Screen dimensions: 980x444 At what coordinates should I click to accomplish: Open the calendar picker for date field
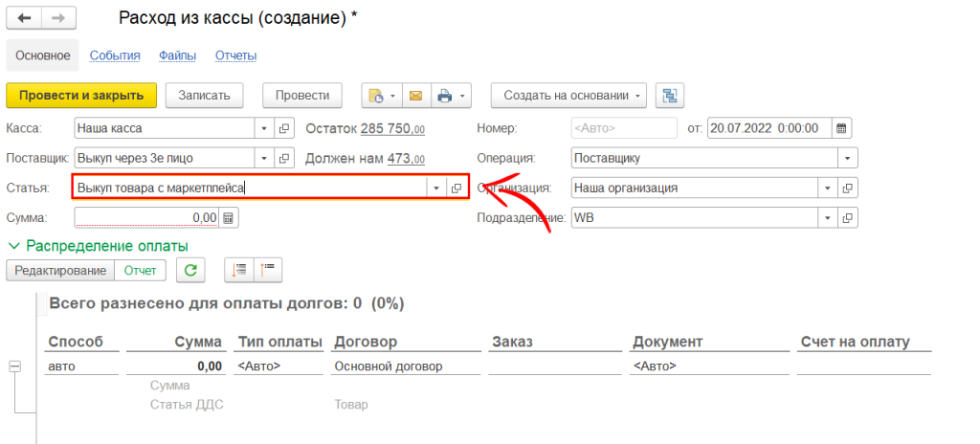[x=841, y=128]
